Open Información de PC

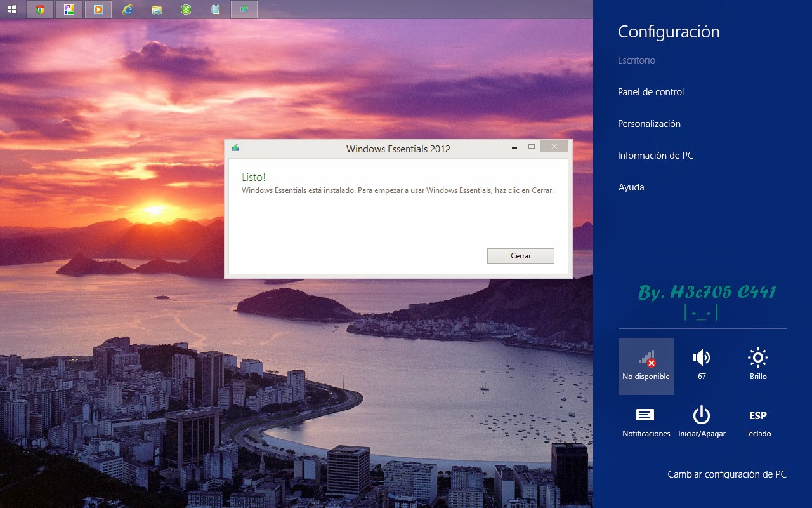pos(655,156)
